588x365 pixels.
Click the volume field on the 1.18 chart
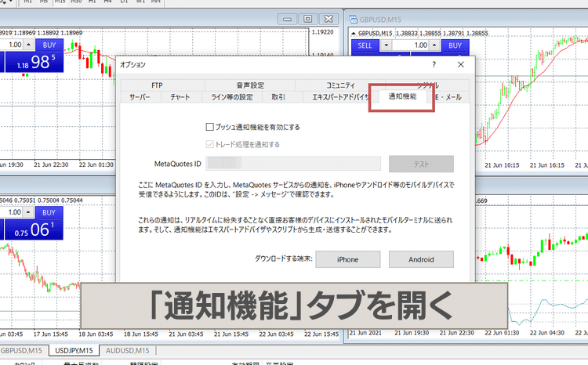[11, 45]
